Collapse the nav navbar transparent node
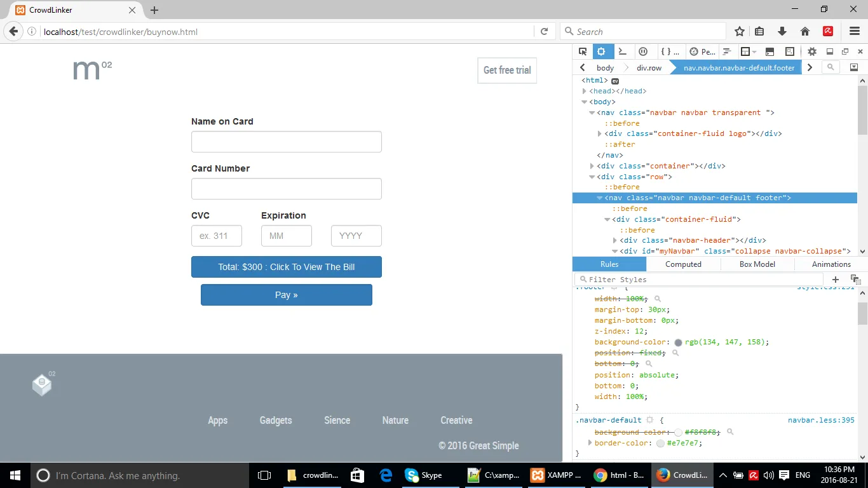868x488 pixels. [x=592, y=112]
